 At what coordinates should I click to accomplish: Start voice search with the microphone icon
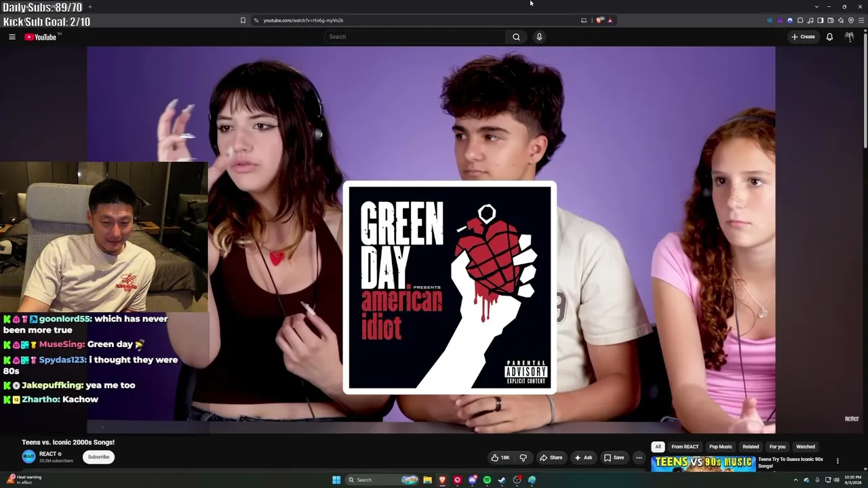pyautogui.click(x=539, y=37)
